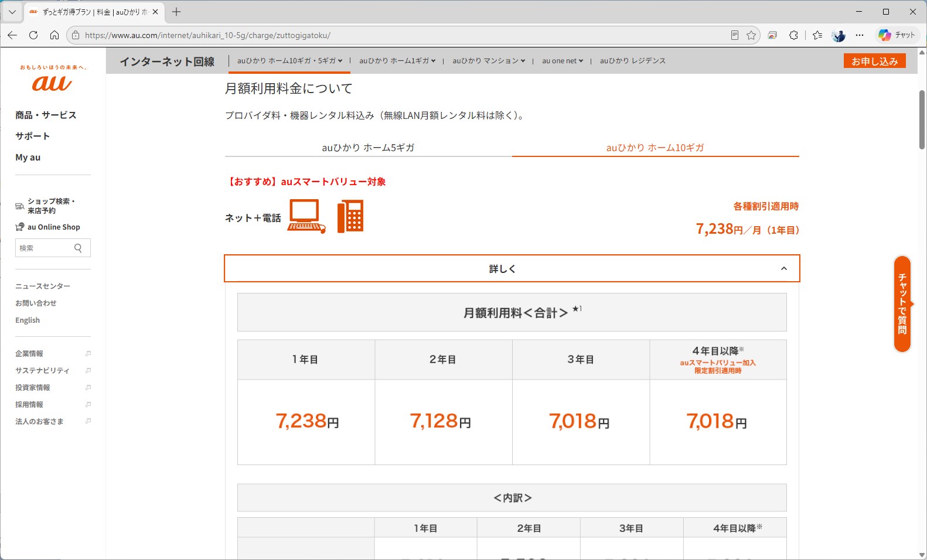Click the 7,128円 second-year price

(441, 421)
